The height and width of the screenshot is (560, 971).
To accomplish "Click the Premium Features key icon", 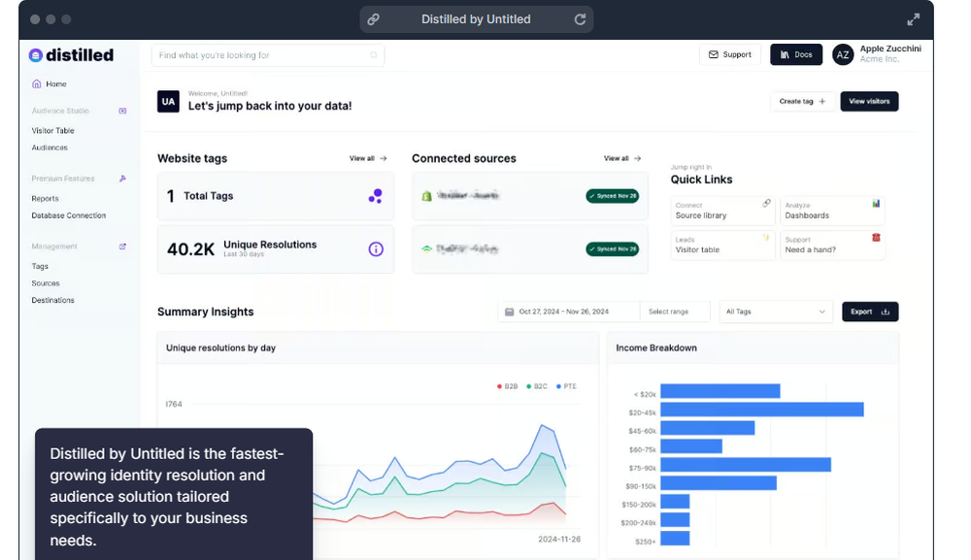I will click(122, 179).
